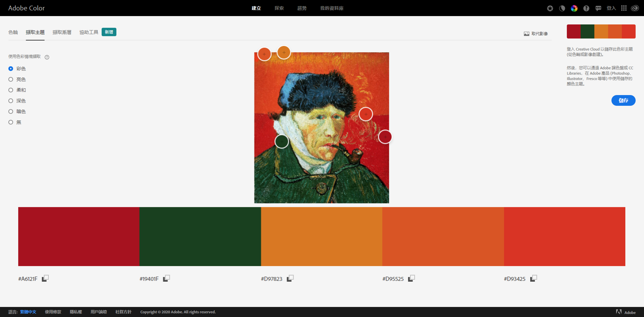Screen dimensions: 644x317
Task: Switch to the 協助工具 tab
Action: [89, 32]
